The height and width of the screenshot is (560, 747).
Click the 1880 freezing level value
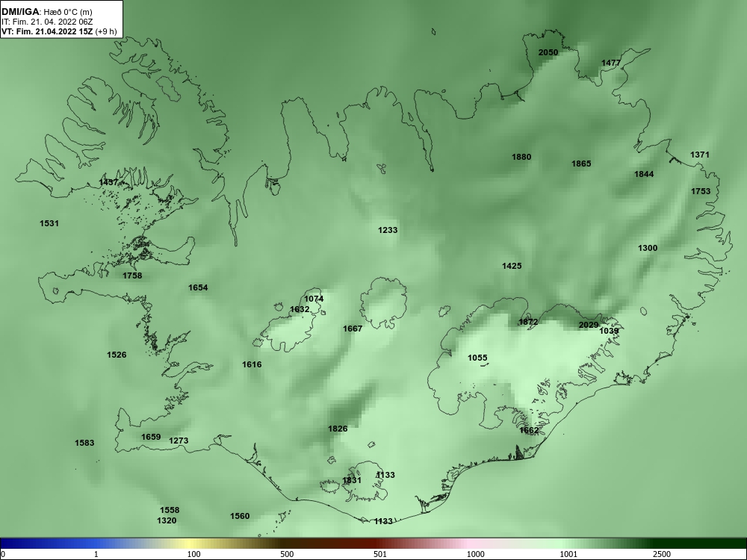tap(521, 157)
